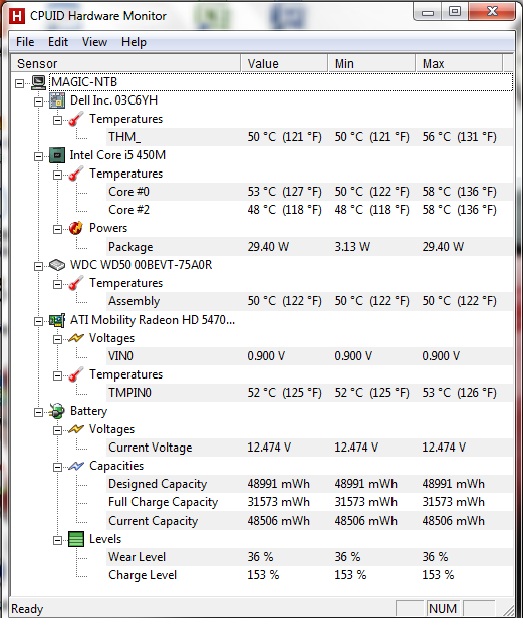Open the File menu

tap(25, 42)
